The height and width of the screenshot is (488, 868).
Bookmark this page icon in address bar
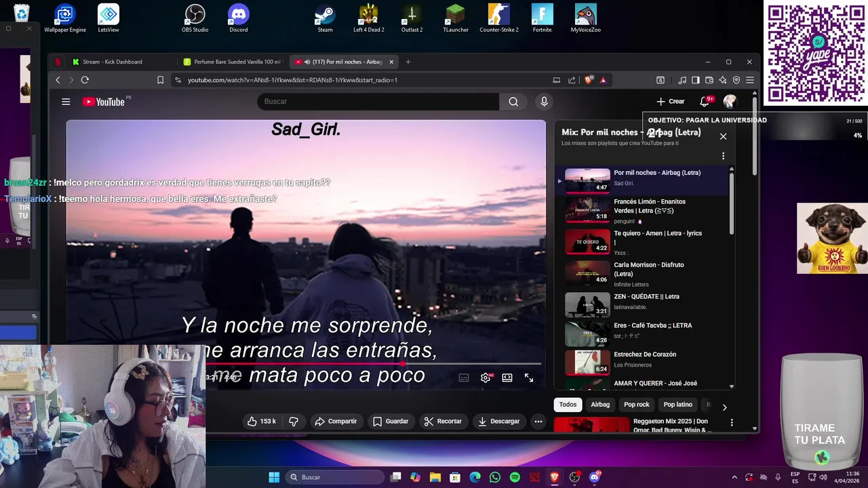[x=160, y=80]
